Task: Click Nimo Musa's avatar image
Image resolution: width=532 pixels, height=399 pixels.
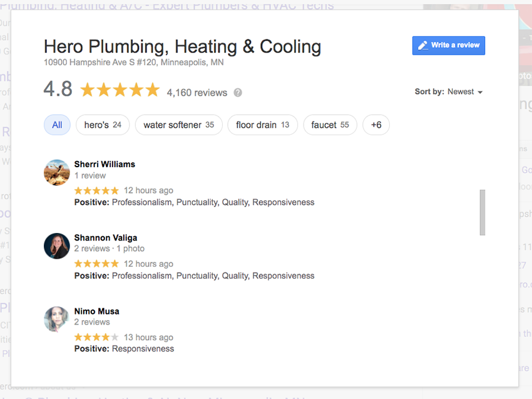Action: (x=56, y=319)
